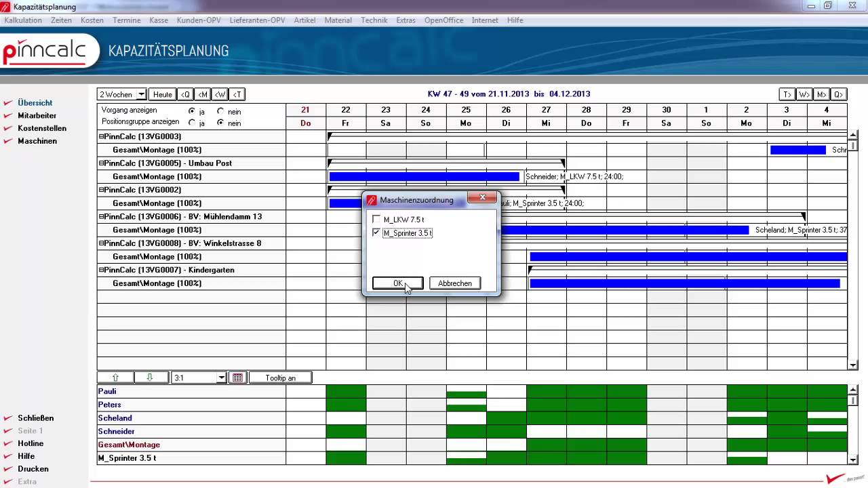Screen dimensions: 868x488
Task: Collapse PinnCalc (13VG0006) - BV: Mühlendamm 13
Action: point(101,216)
